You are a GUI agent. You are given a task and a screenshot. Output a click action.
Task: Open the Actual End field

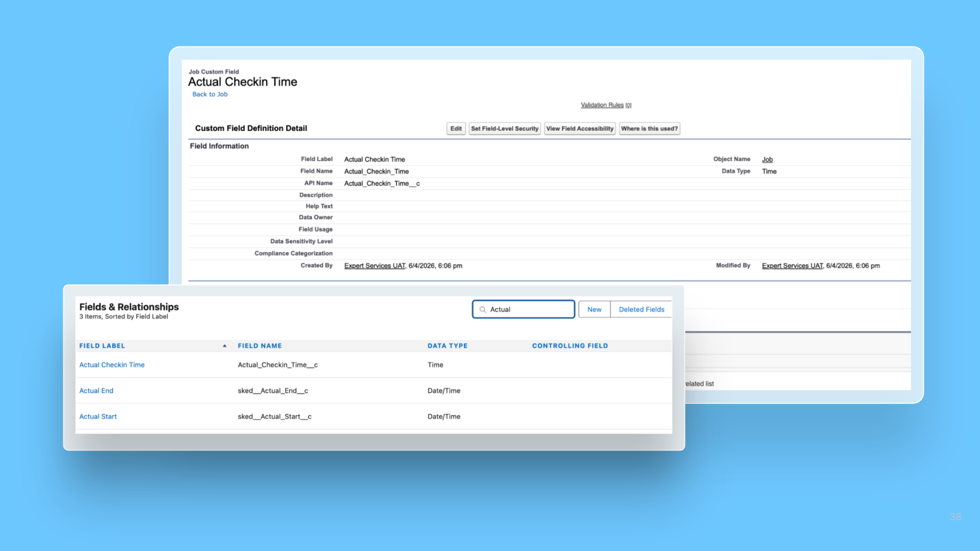point(96,391)
